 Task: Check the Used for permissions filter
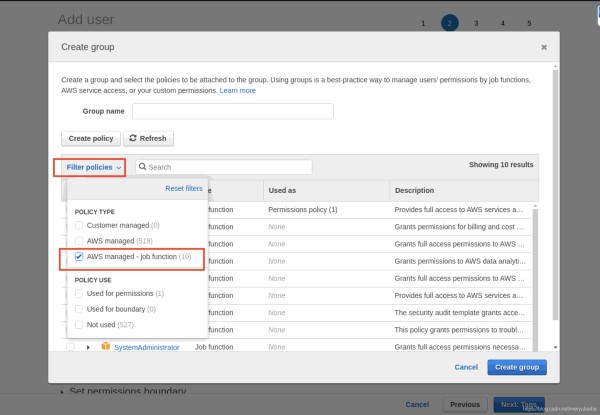[78, 293]
